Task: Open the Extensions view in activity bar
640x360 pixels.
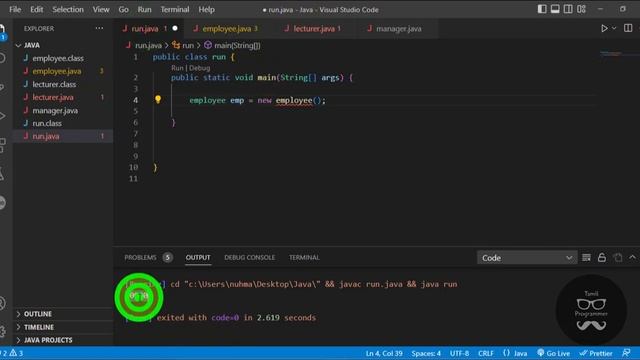Action: click(x=2, y=145)
